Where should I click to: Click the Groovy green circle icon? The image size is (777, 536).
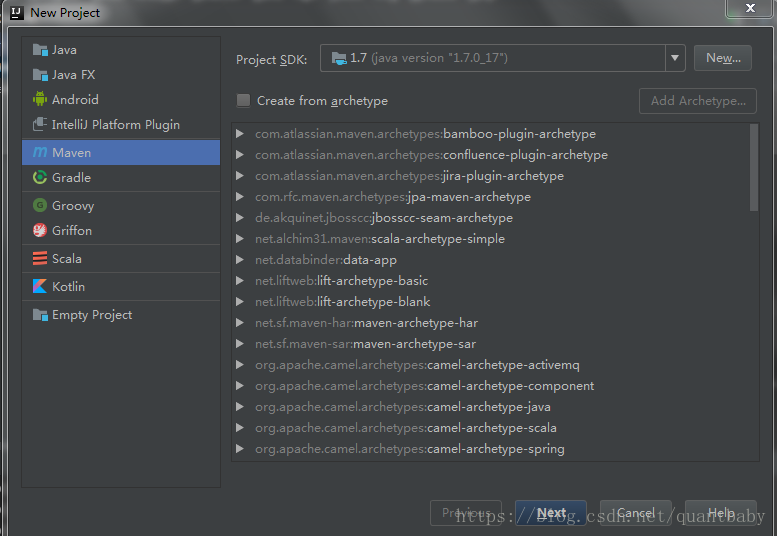(x=40, y=205)
